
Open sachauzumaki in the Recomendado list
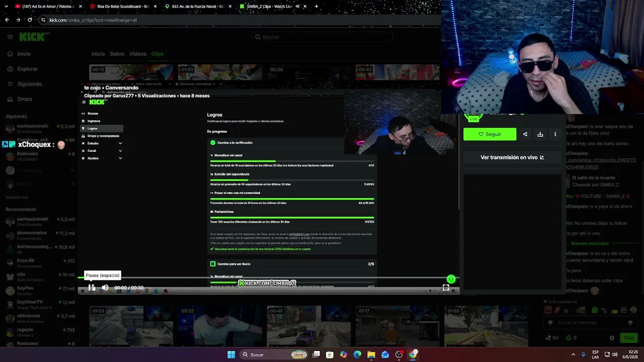click(x=40, y=221)
